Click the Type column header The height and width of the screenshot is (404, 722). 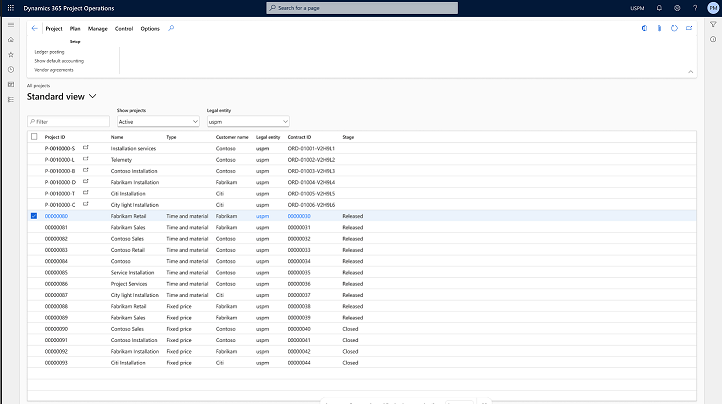pos(171,137)
